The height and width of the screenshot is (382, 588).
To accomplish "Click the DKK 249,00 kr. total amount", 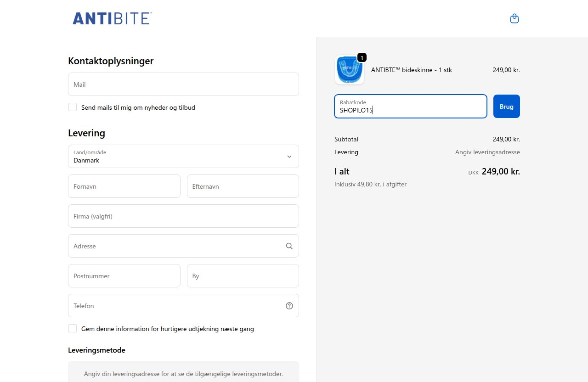I will pos(494,172).
